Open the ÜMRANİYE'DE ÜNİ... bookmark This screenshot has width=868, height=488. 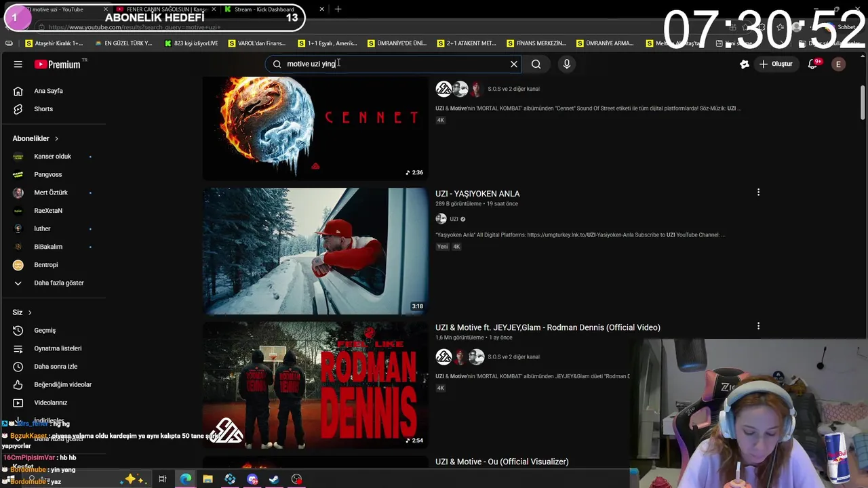tap(397, 43)
